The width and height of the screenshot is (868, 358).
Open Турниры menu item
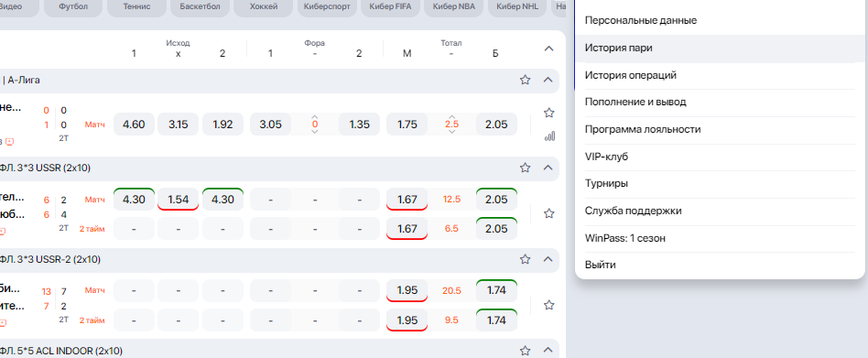[720, 184]
